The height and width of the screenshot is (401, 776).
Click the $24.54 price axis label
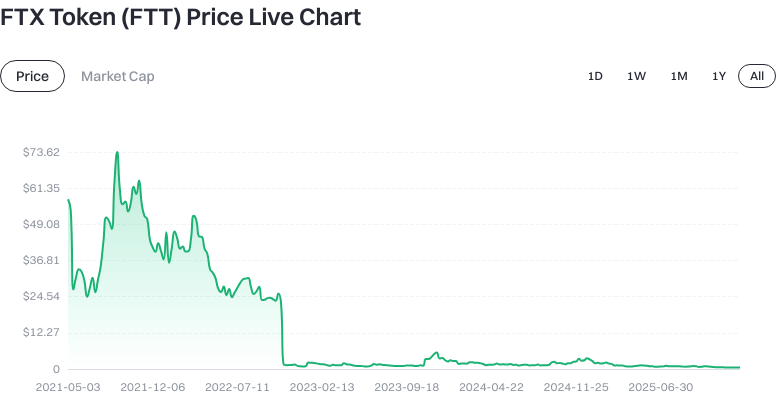click(x=41, y=296)
